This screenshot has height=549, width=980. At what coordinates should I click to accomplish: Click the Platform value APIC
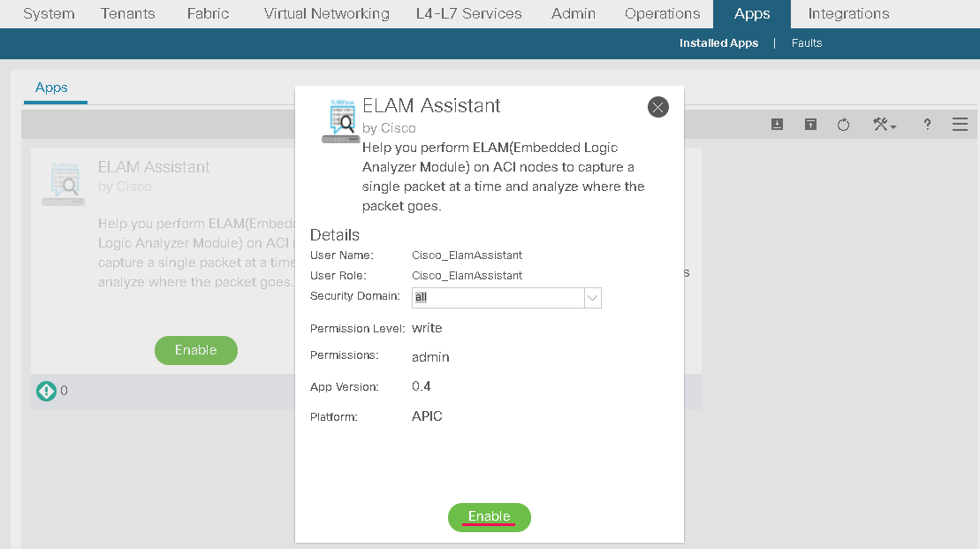point(427,416)
